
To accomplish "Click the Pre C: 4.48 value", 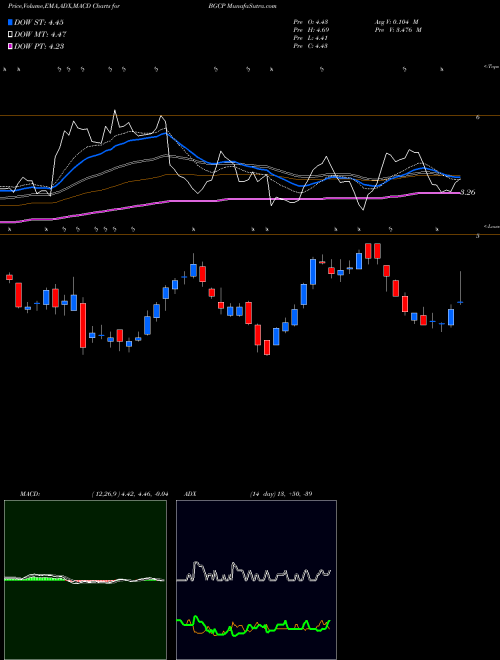I will [311, 46].
